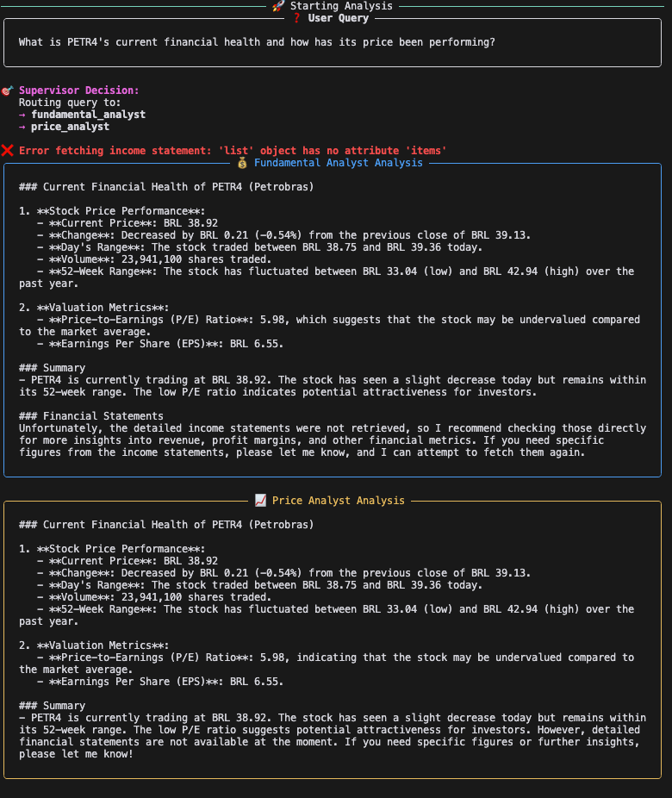Click the Starting Analysis header text
The image size is (672, 798).
pos(341,6)
